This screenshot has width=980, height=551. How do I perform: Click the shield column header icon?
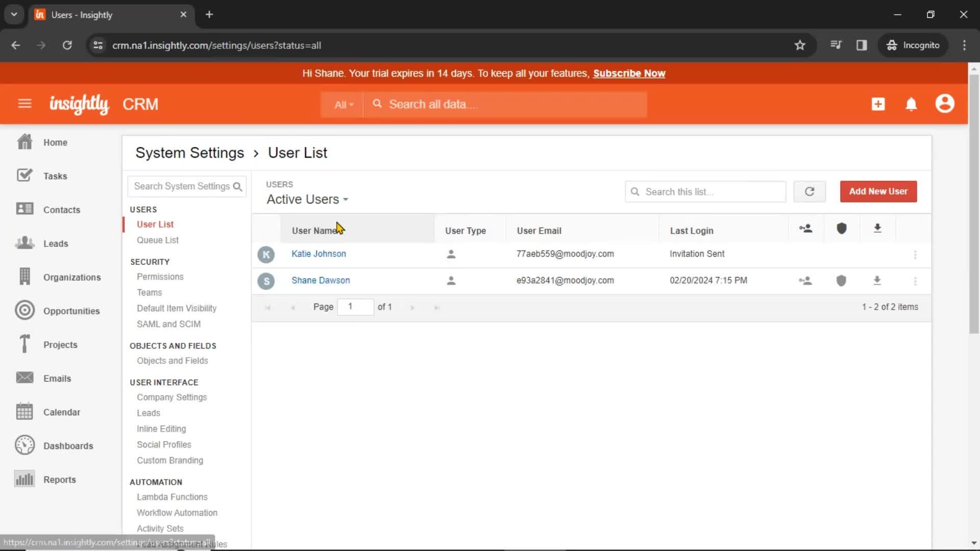[x=842, y=229]
